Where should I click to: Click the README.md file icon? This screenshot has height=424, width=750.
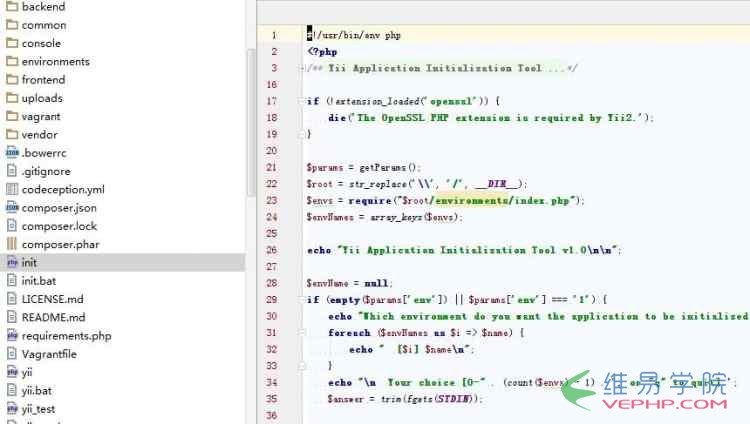[x=12, y=317]
